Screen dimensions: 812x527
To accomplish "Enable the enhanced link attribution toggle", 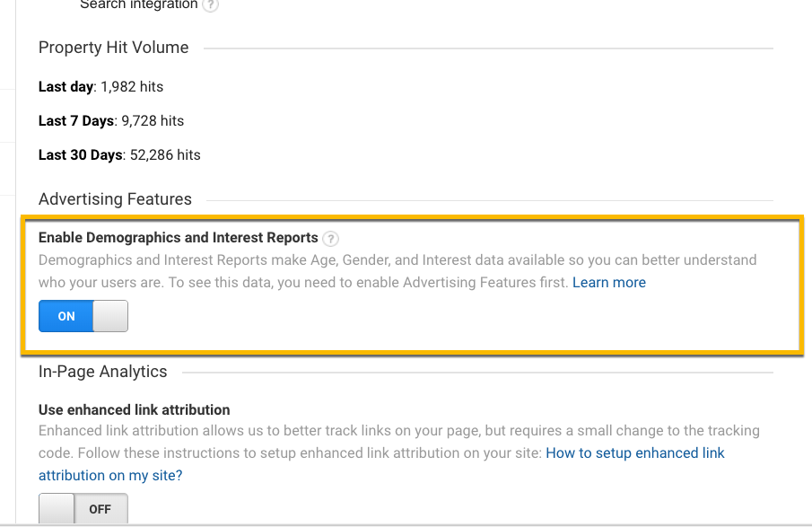I will [83, 509].
